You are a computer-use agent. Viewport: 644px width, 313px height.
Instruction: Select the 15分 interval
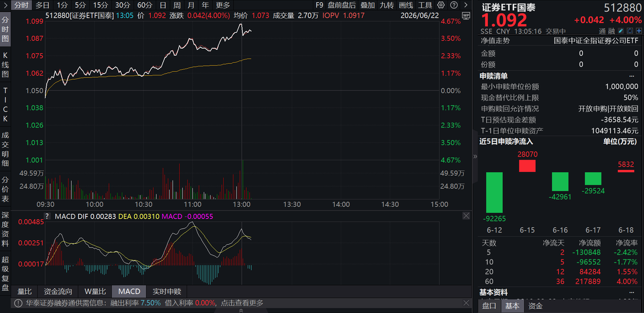tap(100, 5)
